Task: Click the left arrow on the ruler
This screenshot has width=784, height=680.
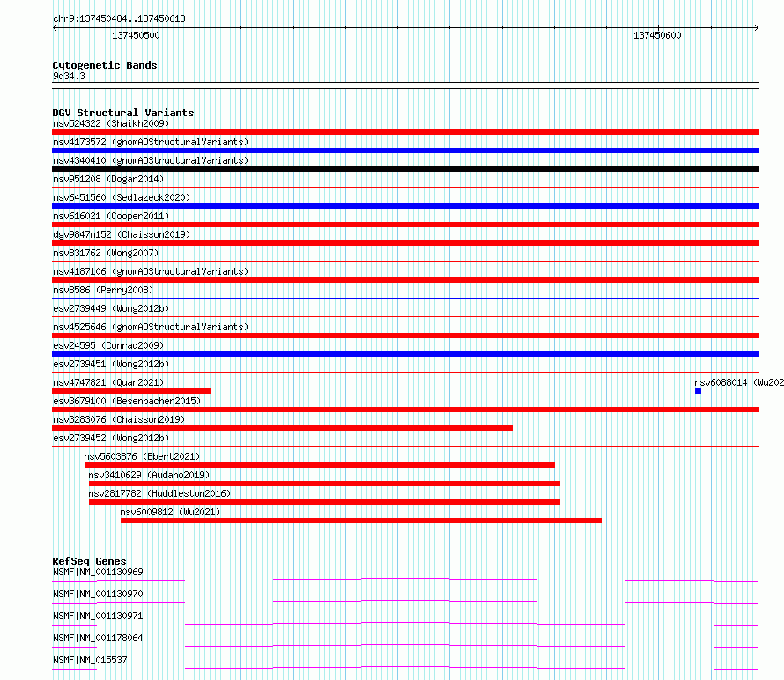Action: 55,28
